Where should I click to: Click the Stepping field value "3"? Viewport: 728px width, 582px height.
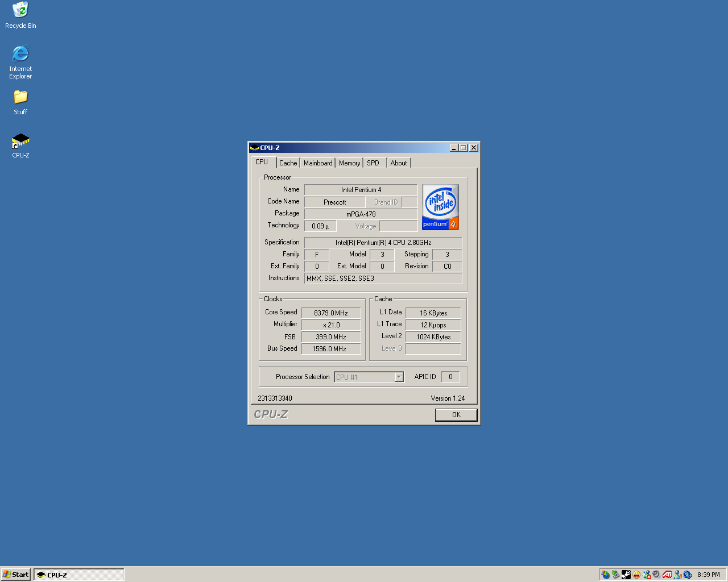coord(447,255)
